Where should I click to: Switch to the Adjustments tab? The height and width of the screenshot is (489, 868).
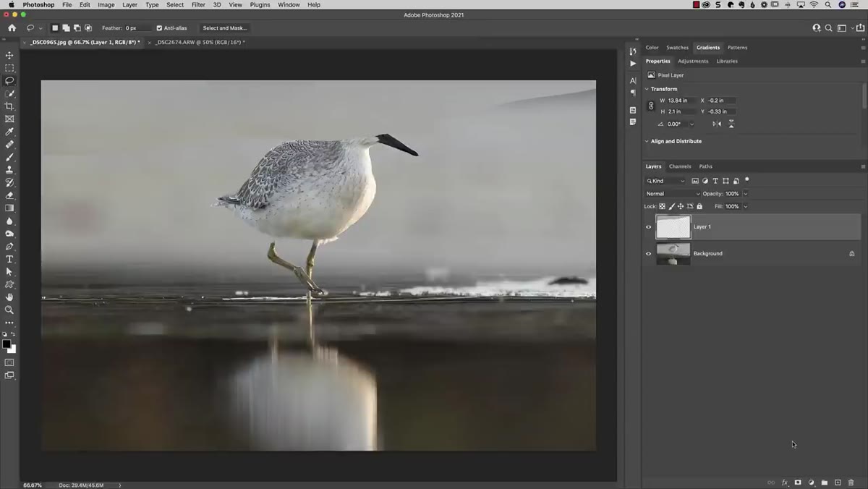tap(693, 61)
